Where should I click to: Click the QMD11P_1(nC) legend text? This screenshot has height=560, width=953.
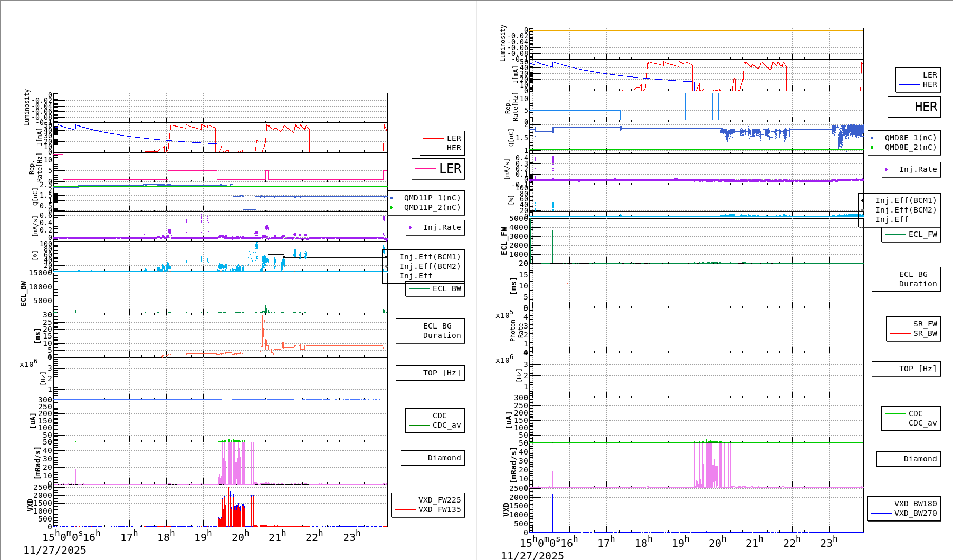tap(432, 198)
